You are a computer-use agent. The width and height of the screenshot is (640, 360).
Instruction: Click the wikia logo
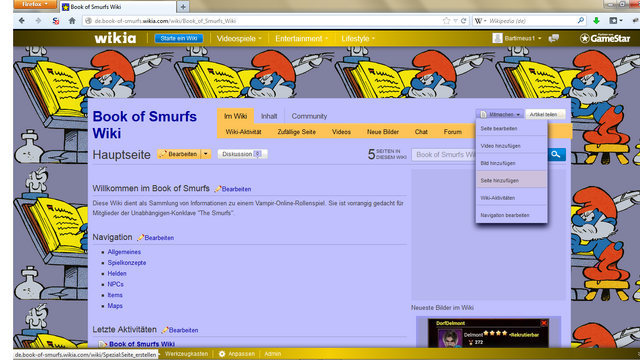coord(115,38)
